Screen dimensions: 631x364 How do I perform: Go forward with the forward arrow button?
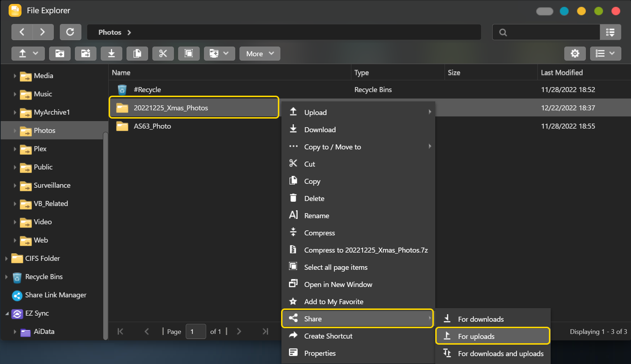[x=43, y=32]
